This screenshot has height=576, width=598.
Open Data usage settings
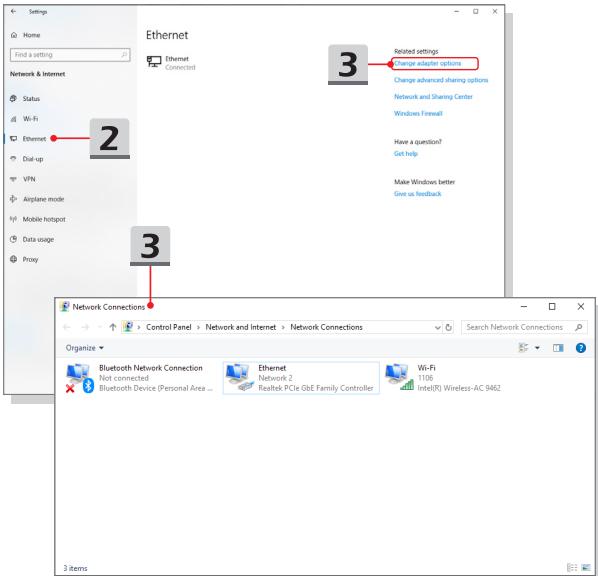click(32, 240)
